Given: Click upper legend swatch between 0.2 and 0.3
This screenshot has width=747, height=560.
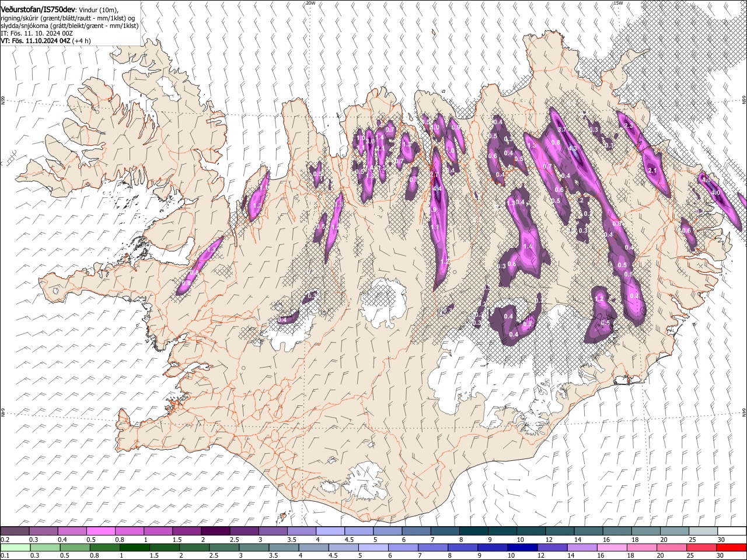Looking at the screenshot, I should [x=15, y=531].
